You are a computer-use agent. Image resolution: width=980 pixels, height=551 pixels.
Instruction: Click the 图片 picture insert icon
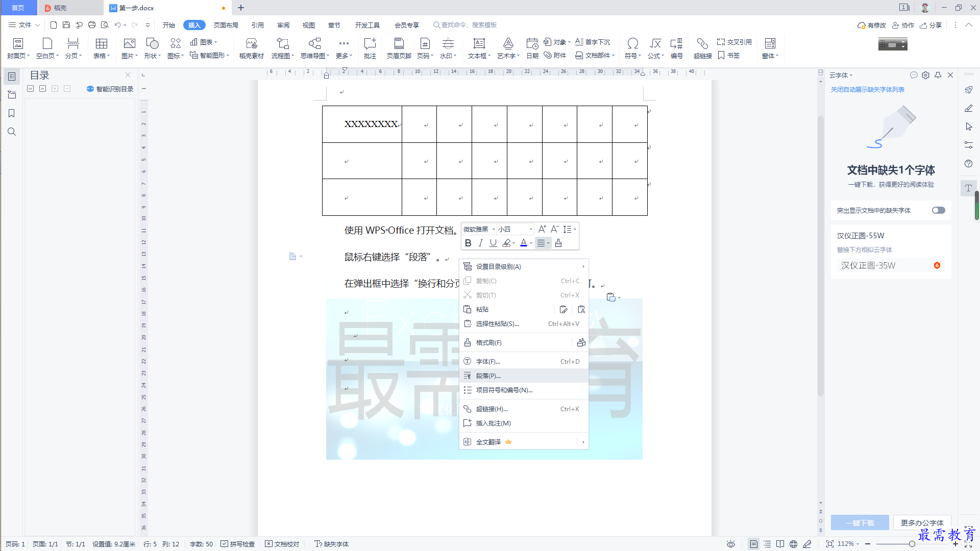point(129,44)
